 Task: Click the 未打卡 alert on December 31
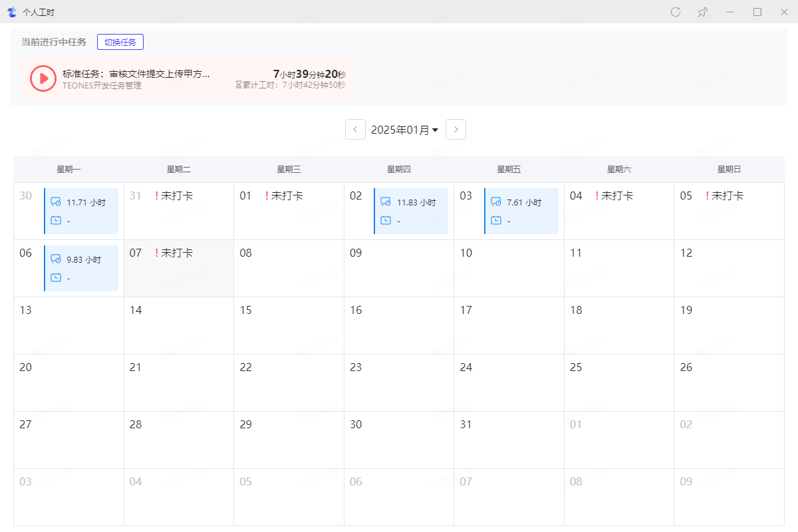(174, 196)
